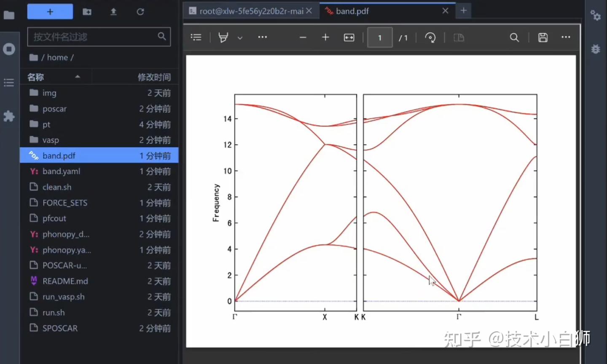Image resolution: width=607 pixels, height=364 pixels.
Task: Click the fit-to-width icon
Action: click(x=349, y=37)
